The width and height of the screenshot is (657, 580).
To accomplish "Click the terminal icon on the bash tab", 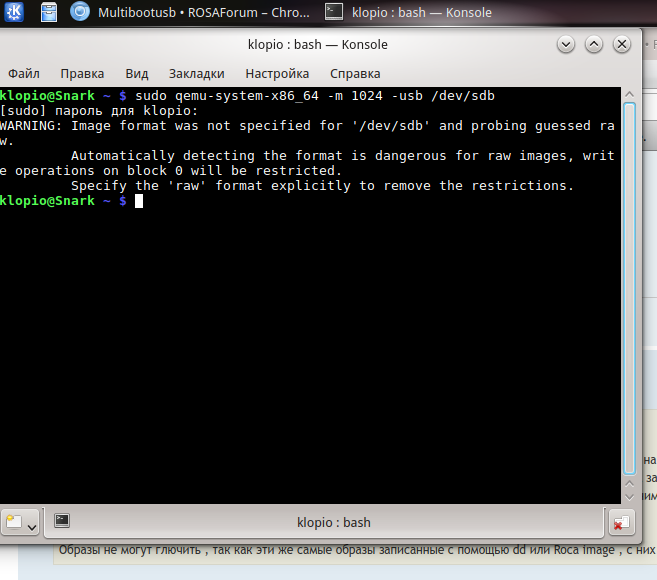I will [62, 521].
